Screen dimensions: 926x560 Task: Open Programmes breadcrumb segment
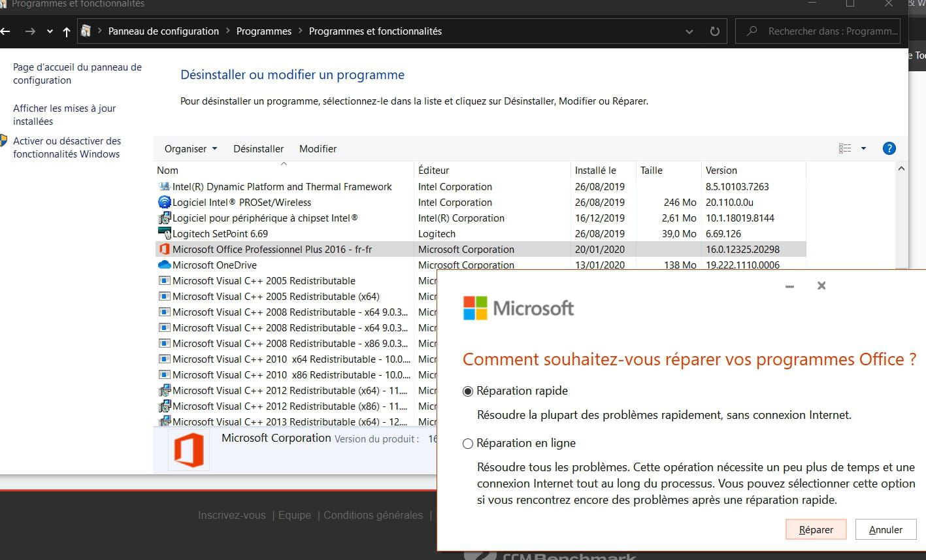[264, 31]
